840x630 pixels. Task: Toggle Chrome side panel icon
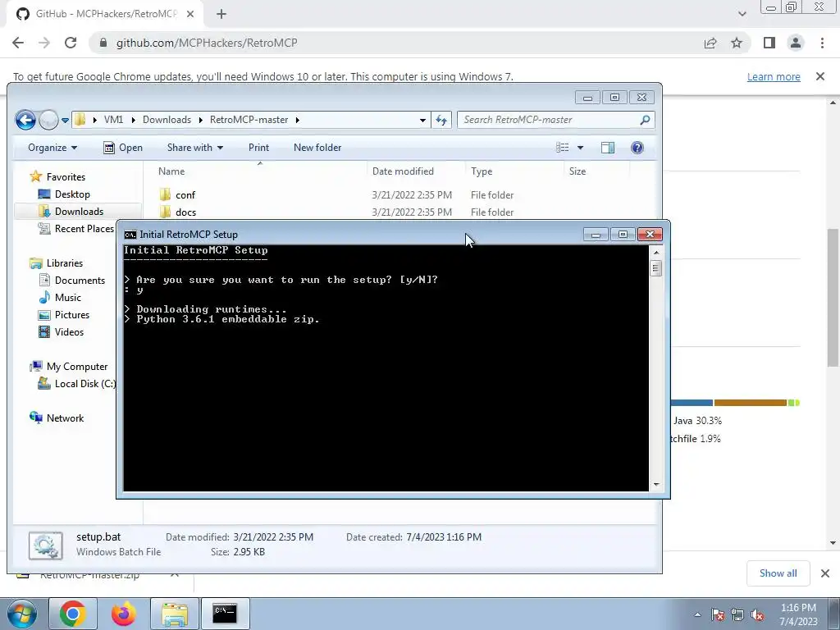769,43
